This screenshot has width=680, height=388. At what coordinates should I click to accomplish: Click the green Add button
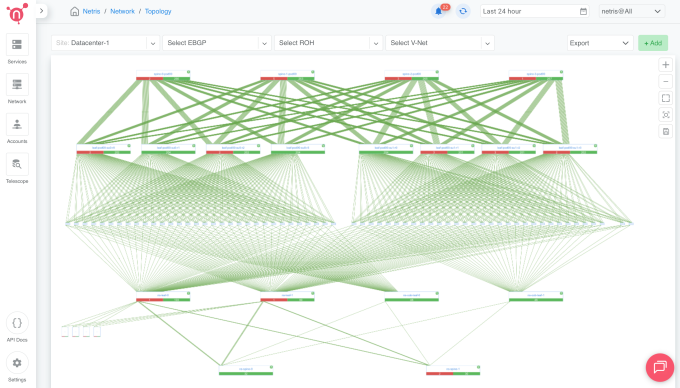[653, 43]
